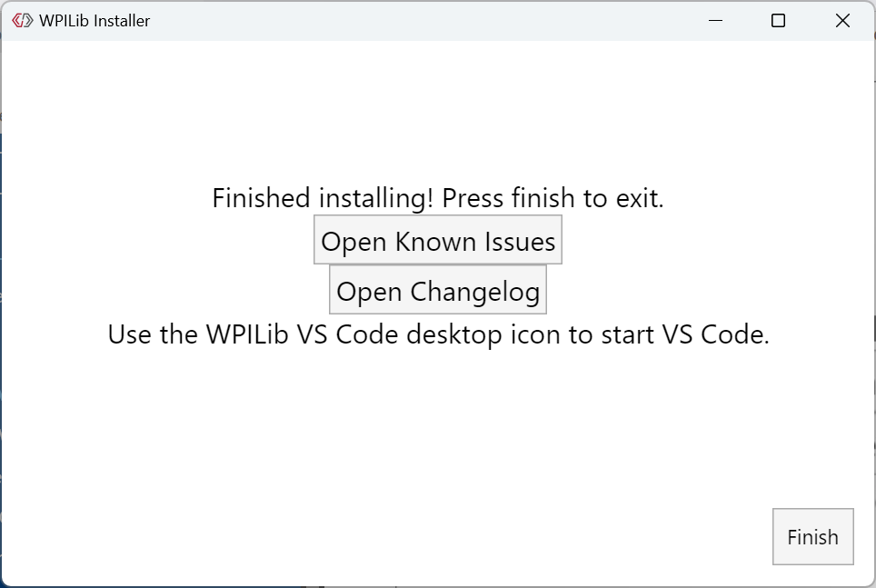View the release changelog
This screenshot has width=876, height=588.
[438, 290]
